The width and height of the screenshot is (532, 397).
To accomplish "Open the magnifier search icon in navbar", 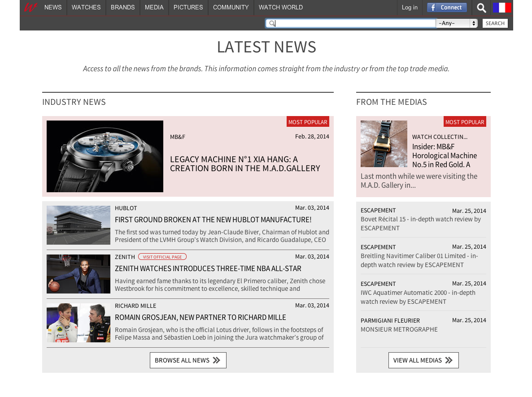I will point(481,8).
